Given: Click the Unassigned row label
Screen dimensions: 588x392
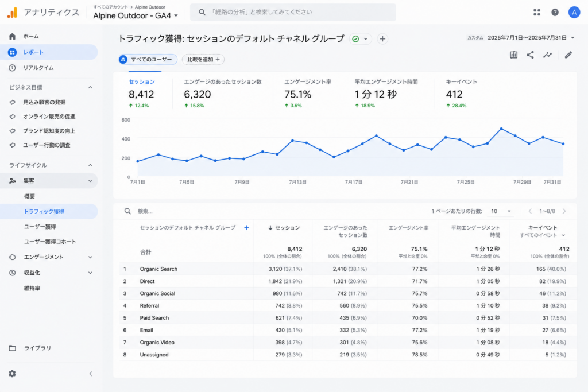Looking at the screenshot, I should pos(154,355).
